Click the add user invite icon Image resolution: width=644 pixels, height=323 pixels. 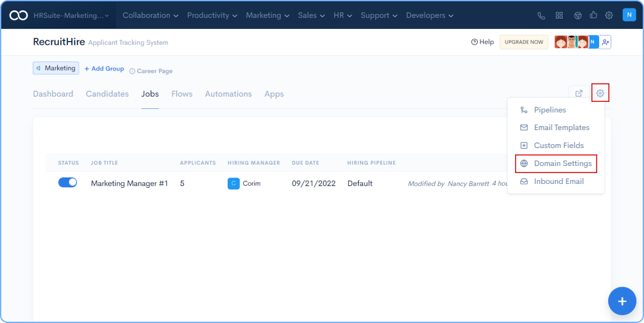[606, 42]
